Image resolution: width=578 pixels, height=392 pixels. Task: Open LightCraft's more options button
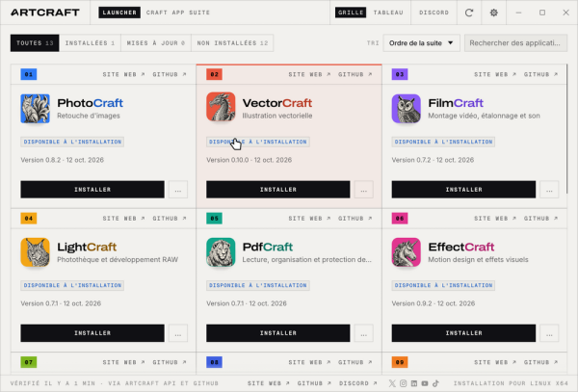(178, 333)
